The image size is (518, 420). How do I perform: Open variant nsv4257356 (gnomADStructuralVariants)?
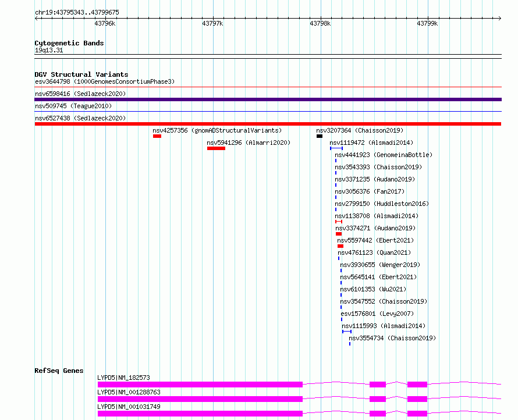tap(217, 130)
